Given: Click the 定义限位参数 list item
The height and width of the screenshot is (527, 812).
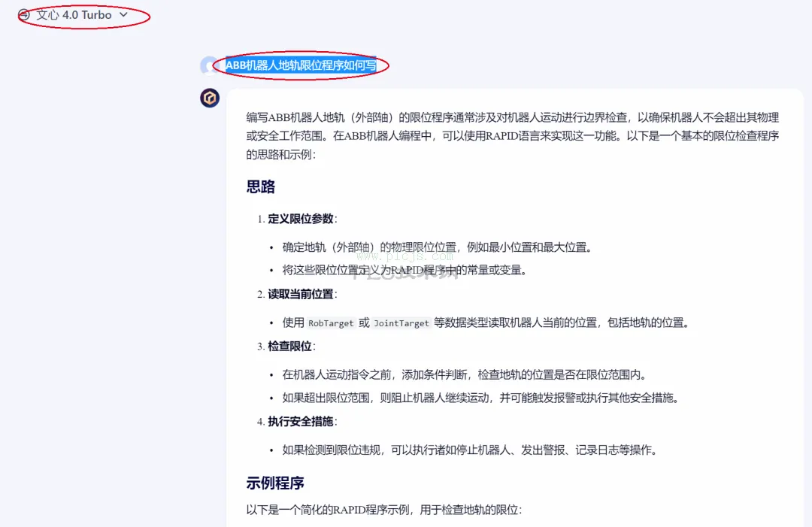Looking at the screenshot, I should click(302, 219).
